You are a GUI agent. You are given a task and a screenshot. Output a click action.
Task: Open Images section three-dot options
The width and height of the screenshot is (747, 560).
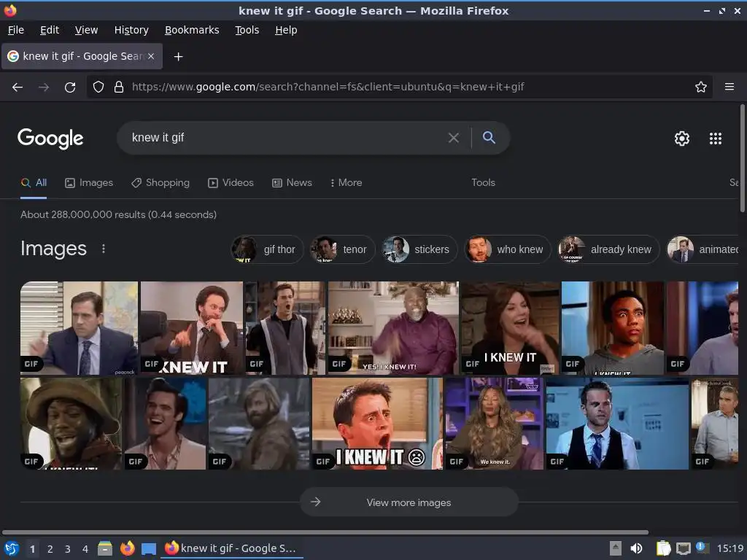pos(104,249)
